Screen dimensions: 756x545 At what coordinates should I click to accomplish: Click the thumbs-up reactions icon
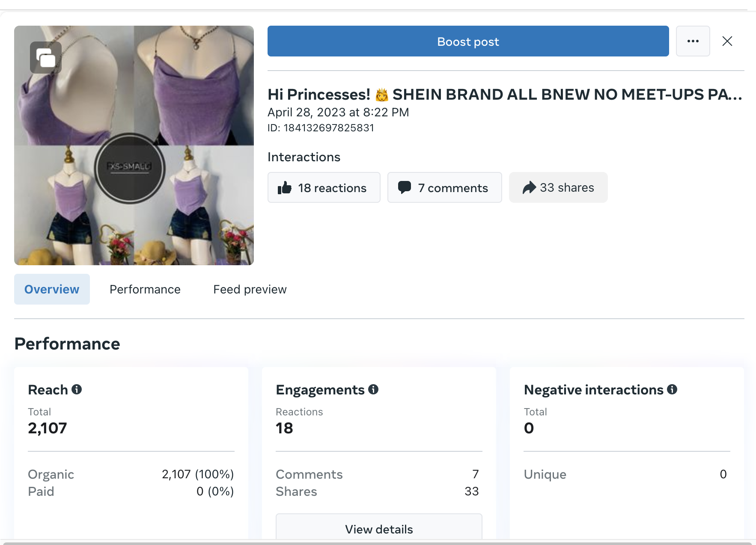[x=284, y=188]
